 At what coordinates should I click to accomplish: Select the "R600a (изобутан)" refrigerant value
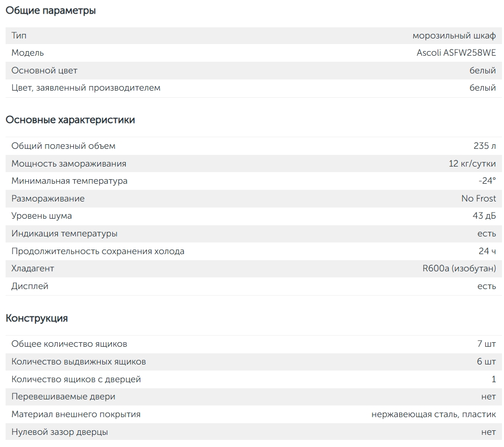click(459, 268)
